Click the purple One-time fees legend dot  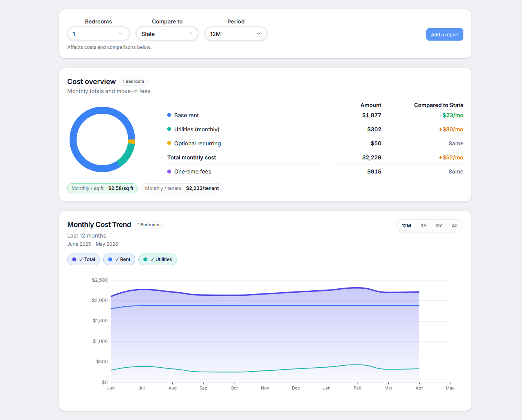click(x=169, y=171)
